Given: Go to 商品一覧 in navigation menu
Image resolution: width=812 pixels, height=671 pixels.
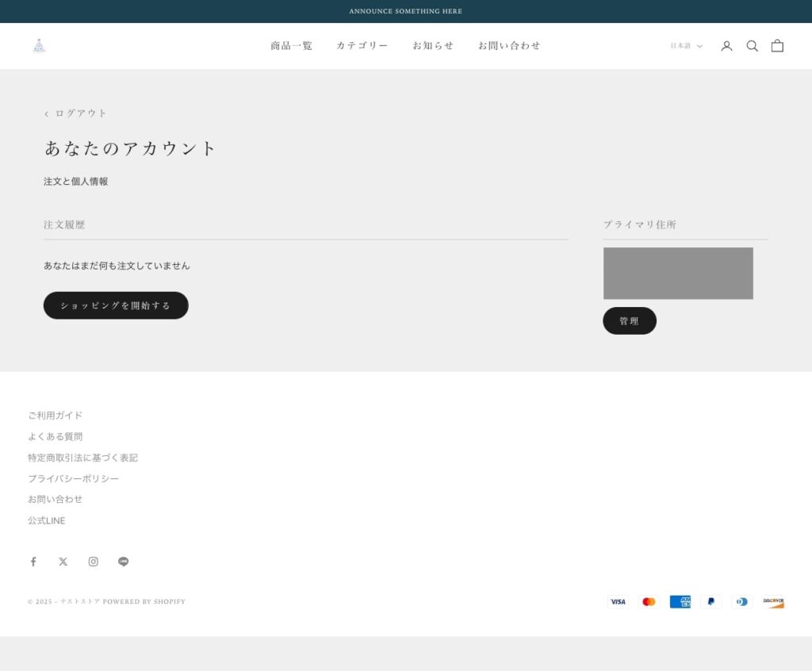Looking at the screenshot, I should click(291, 46).
